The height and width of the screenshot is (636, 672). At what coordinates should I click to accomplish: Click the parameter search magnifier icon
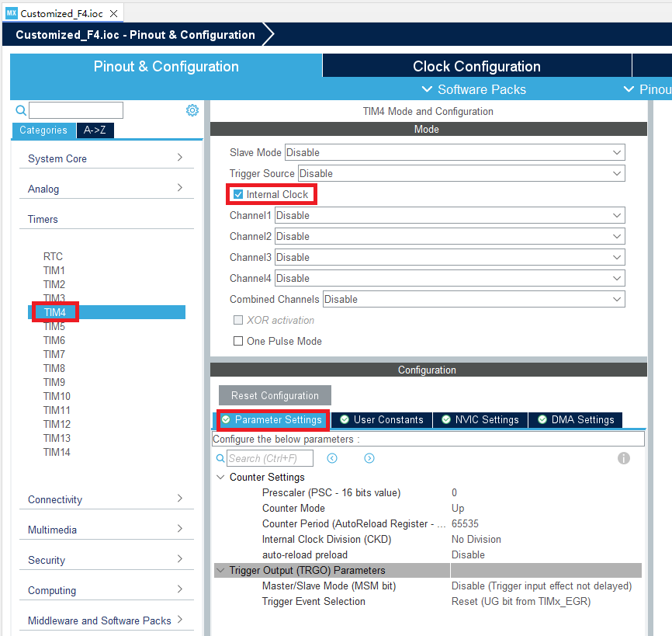[x=220, y=458]
